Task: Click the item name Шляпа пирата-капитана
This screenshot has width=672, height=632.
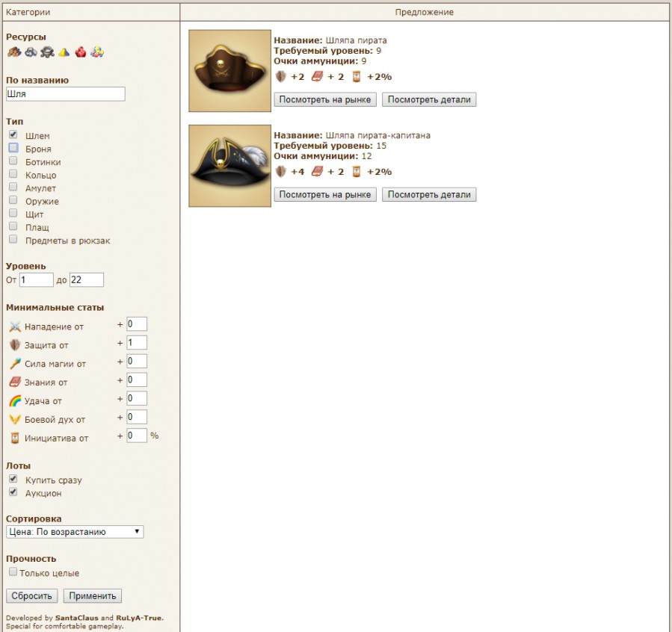Action: 378,135
